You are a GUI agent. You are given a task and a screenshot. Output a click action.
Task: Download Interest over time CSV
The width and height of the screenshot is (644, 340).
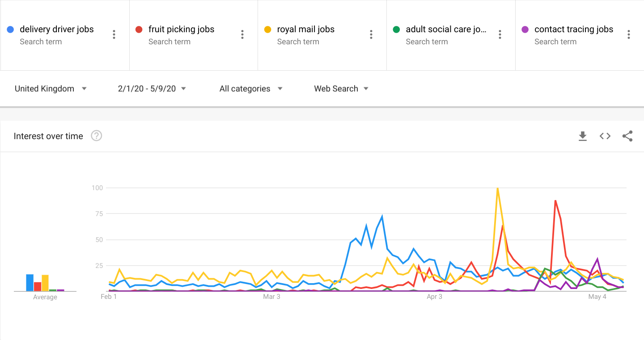click(582, 136)
